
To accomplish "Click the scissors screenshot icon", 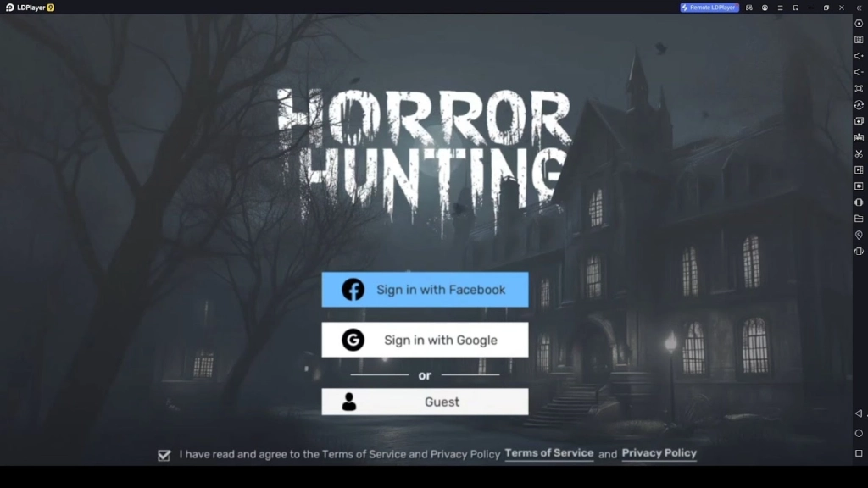I will [859, 154].
